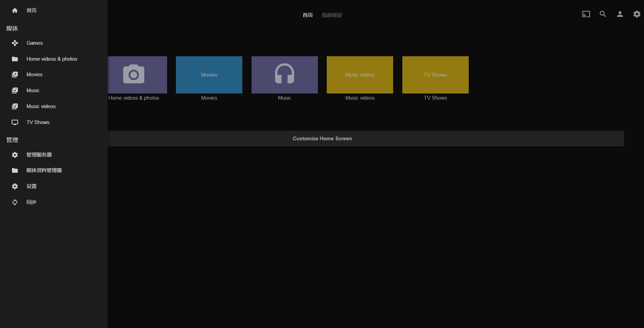Switch to the 我的最爱 tab
Screen dimensions: 644x328
[x=332, y=15]
